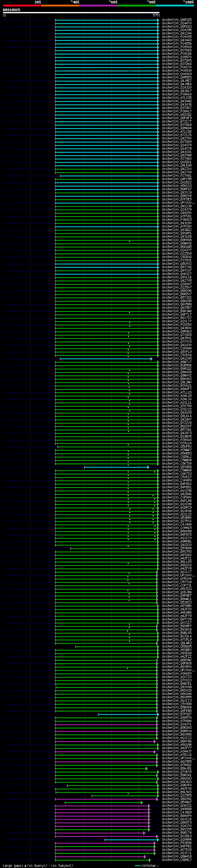Click the 575 query length label
Viewport: 197px width, 868px height.
click(x=155, y=15)
